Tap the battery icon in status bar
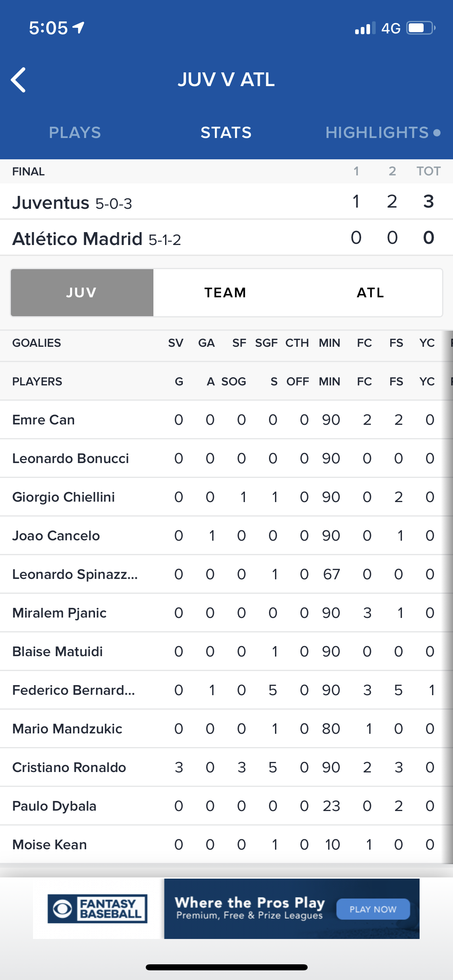This screenshot has width=453, height=980. click(420, 28)
